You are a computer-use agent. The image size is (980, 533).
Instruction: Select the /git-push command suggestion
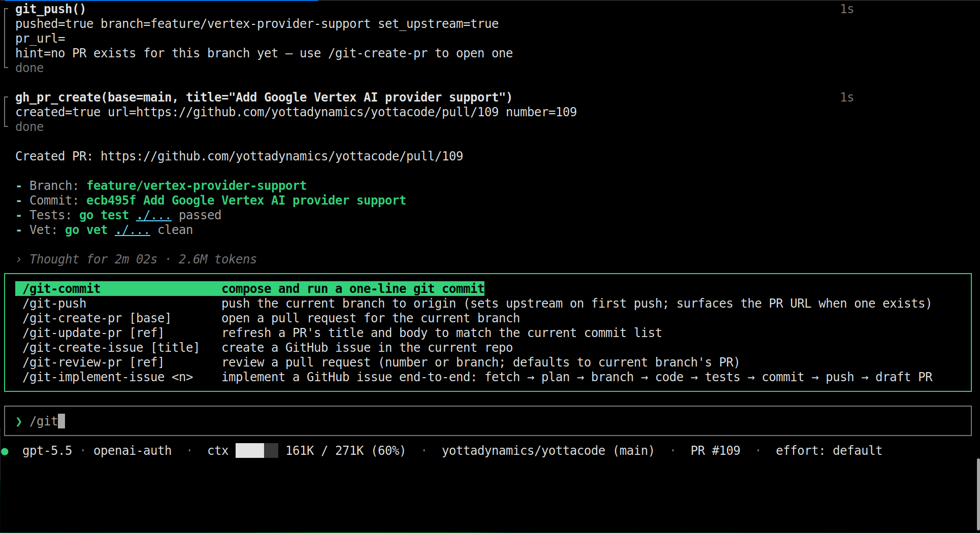coord(477,304)
